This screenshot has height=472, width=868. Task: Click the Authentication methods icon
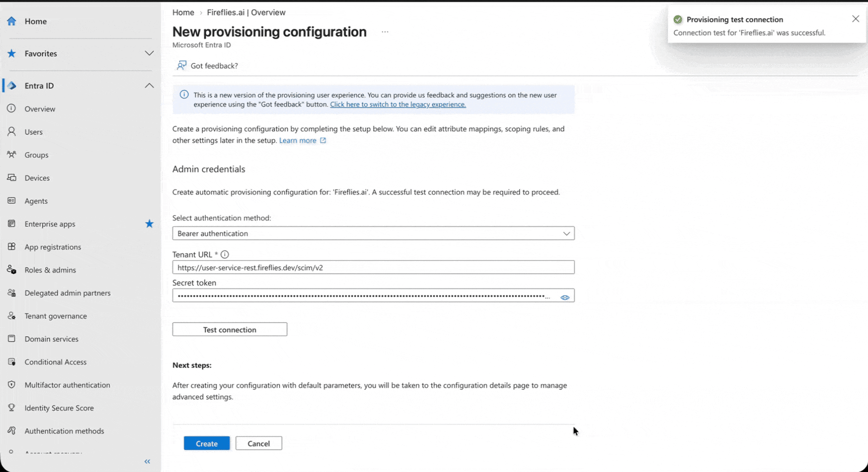(x=12, y=431)
